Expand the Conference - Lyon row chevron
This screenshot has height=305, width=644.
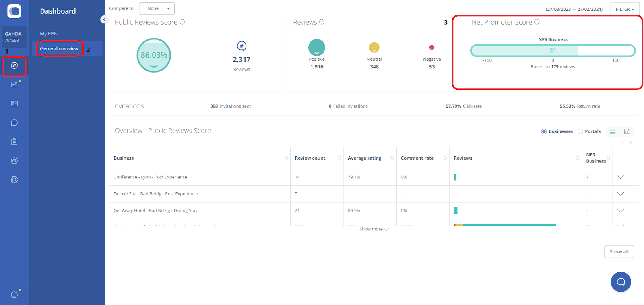point(621,177)
